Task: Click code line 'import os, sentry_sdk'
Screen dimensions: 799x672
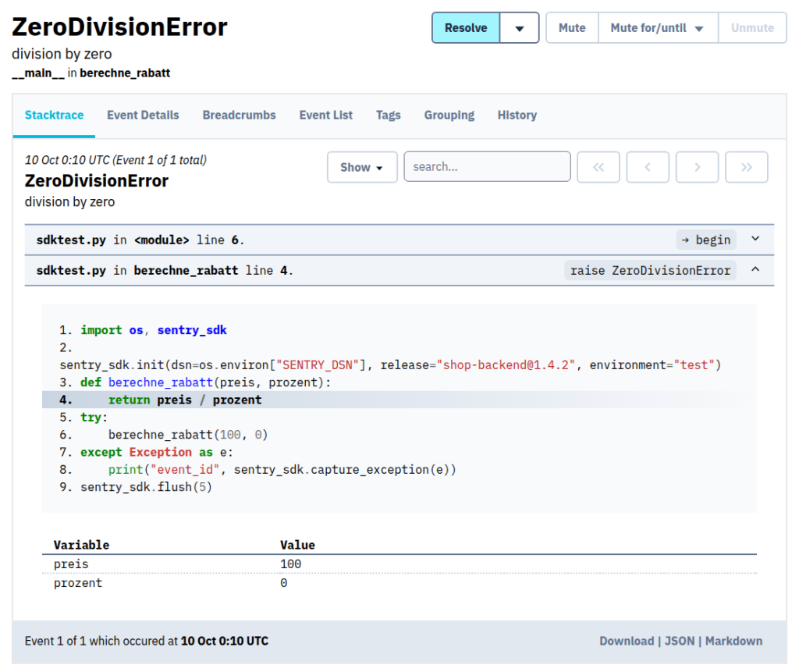Action: 144,330
